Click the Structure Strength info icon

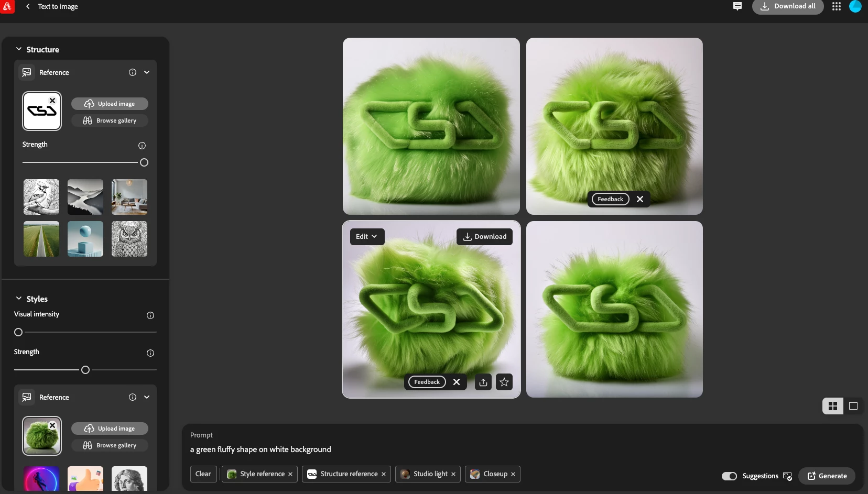point(142,146)
